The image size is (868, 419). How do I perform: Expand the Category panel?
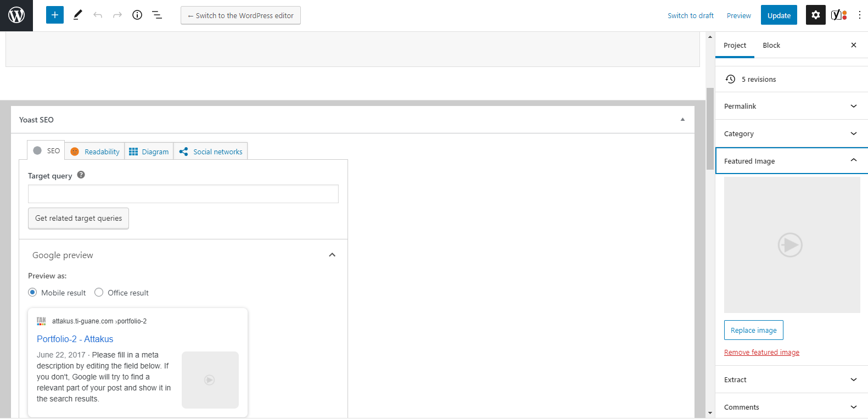791,133
